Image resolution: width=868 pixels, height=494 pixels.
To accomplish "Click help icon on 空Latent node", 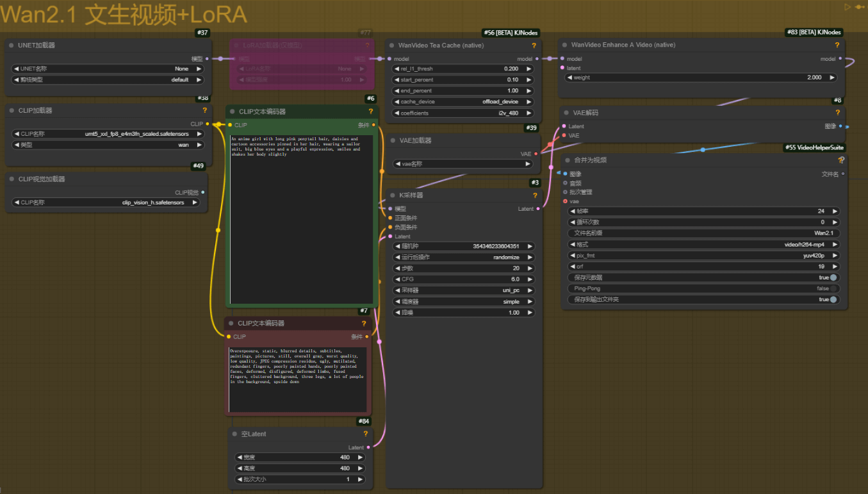I will (x=366, y=434).
